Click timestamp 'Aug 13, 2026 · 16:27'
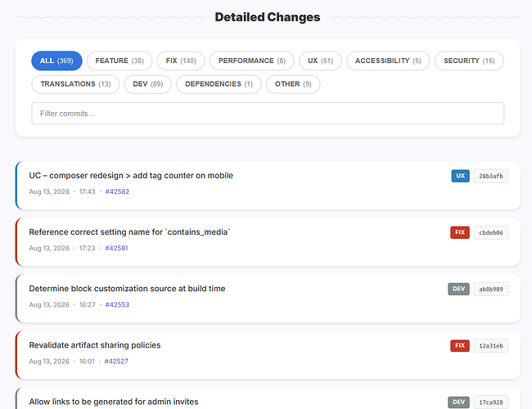532x409 pixels. coord(62,305)
